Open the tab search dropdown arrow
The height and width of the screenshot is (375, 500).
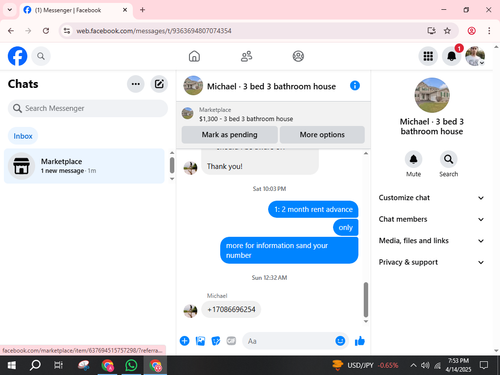10,10
